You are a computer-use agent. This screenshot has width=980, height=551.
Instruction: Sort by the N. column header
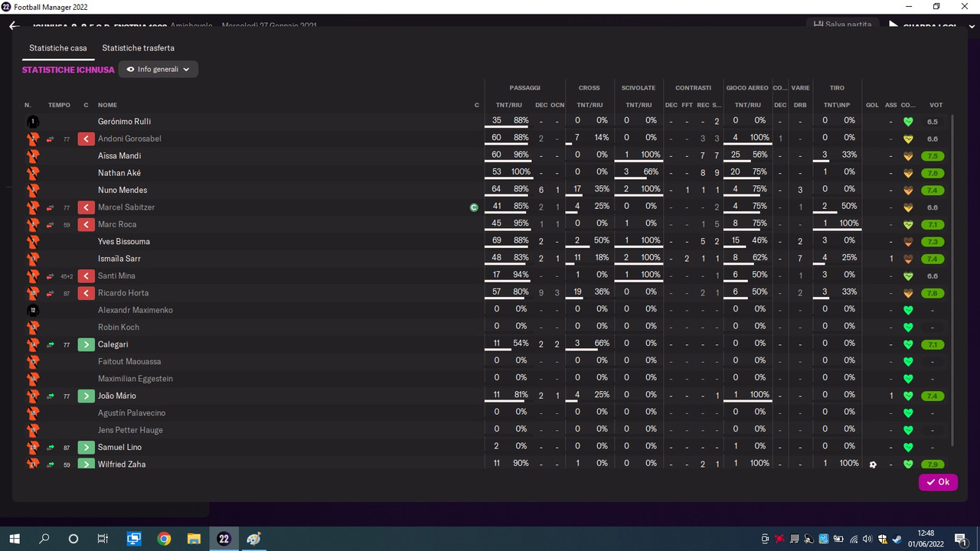pos(28,105)
